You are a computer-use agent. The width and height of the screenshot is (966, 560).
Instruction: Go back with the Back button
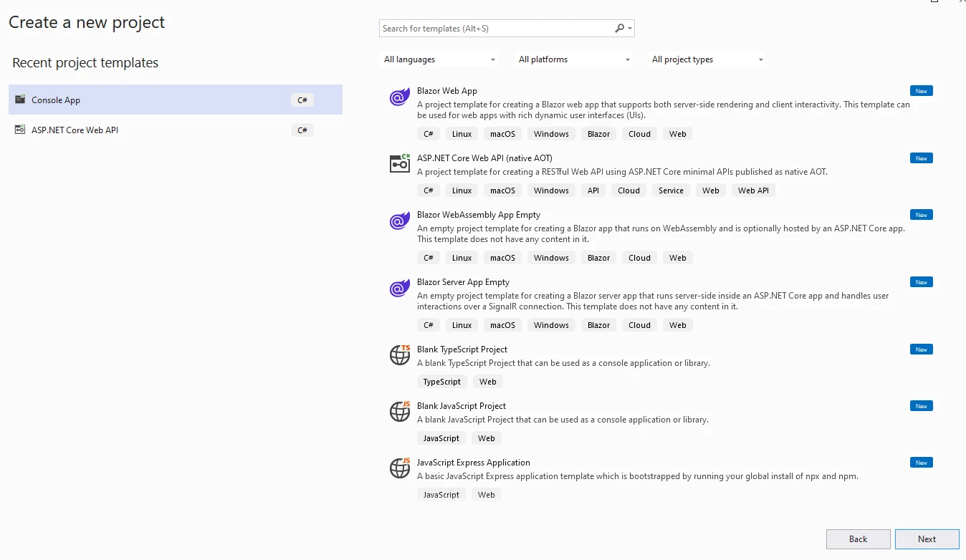(x=858, y=539)
